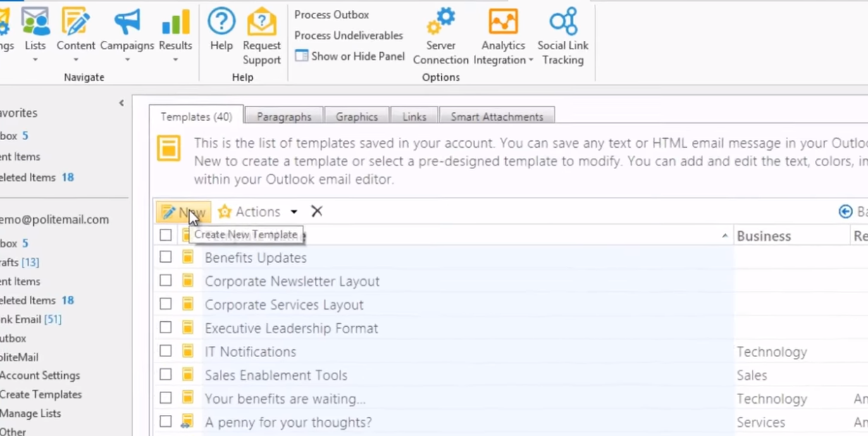
Task: Open the Actions dropdown
Action: click(x=258, y=211)
